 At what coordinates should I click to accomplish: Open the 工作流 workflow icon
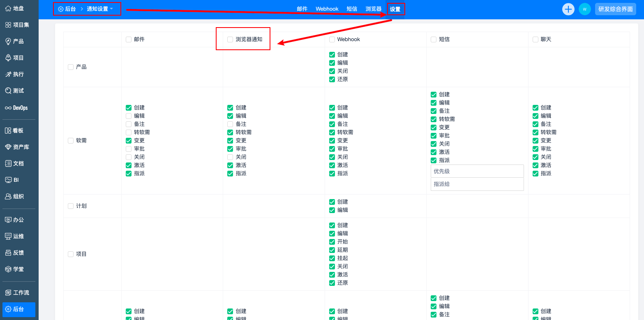click(8, 292)
